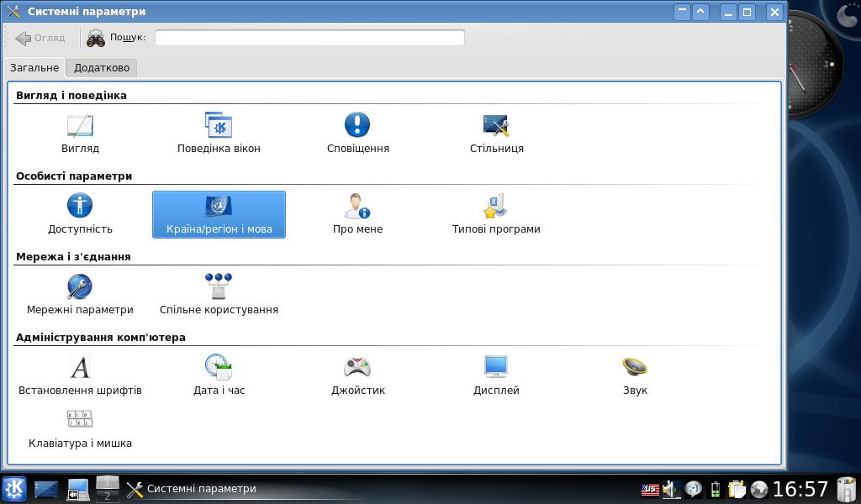Click the globe network tray icon

(759, 489)
